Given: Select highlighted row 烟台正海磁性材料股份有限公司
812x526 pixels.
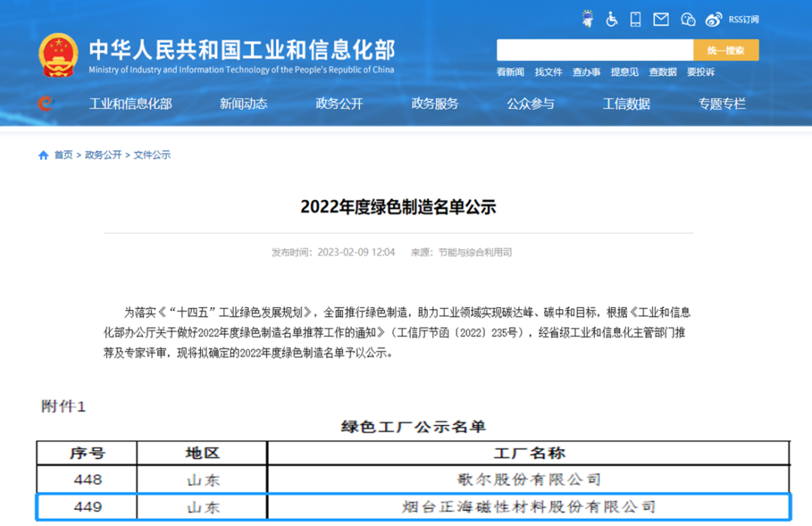Looking at the screenshot, I should point(529,506).
